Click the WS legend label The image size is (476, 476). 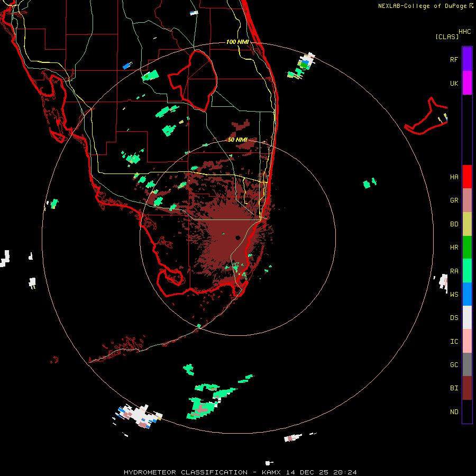pos(454,295)
